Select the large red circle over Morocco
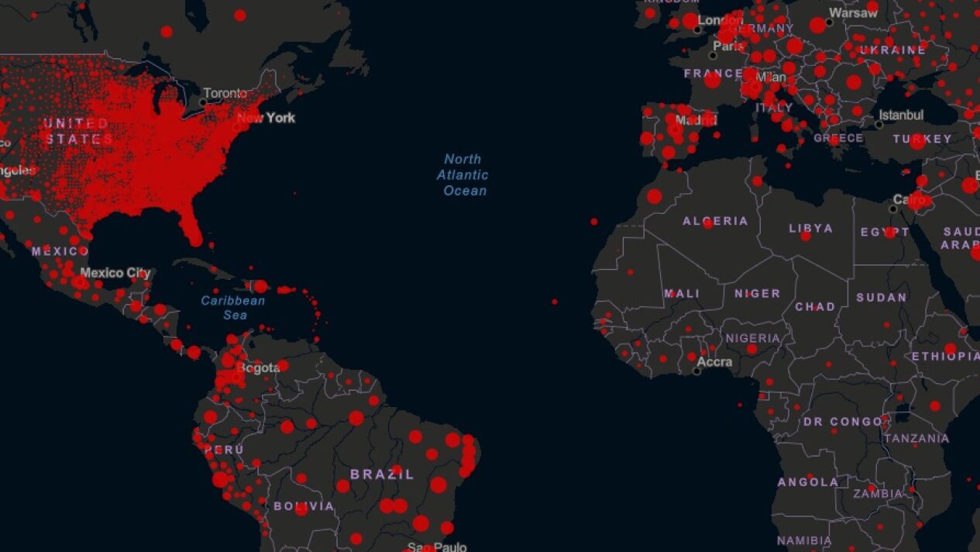 coord(655,196)
